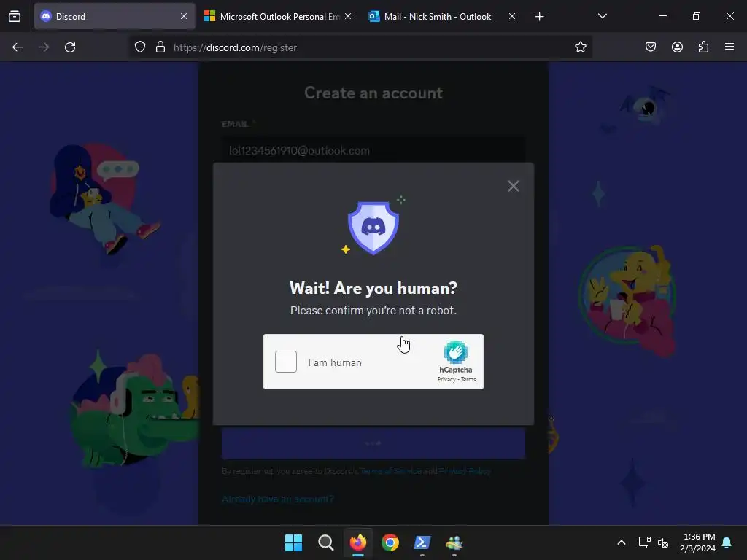Bookmark this page with star icon
The height and width of the screenshot is (560, 747).
click(x=580, y=47)
